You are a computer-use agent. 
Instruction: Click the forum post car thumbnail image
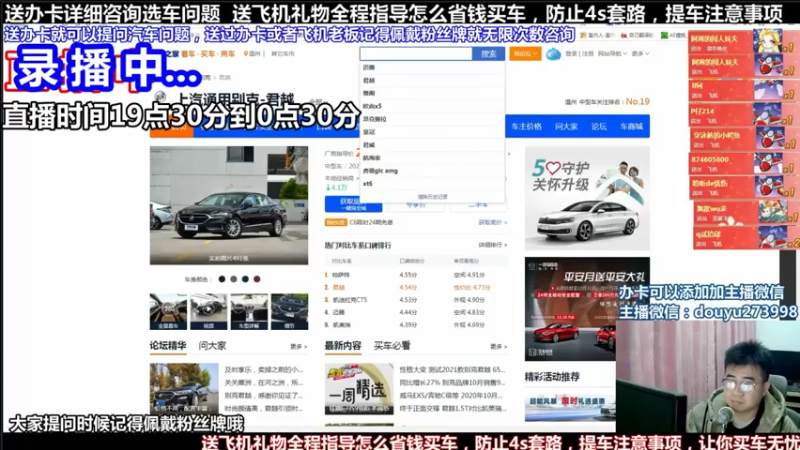(x=184, y=388)
